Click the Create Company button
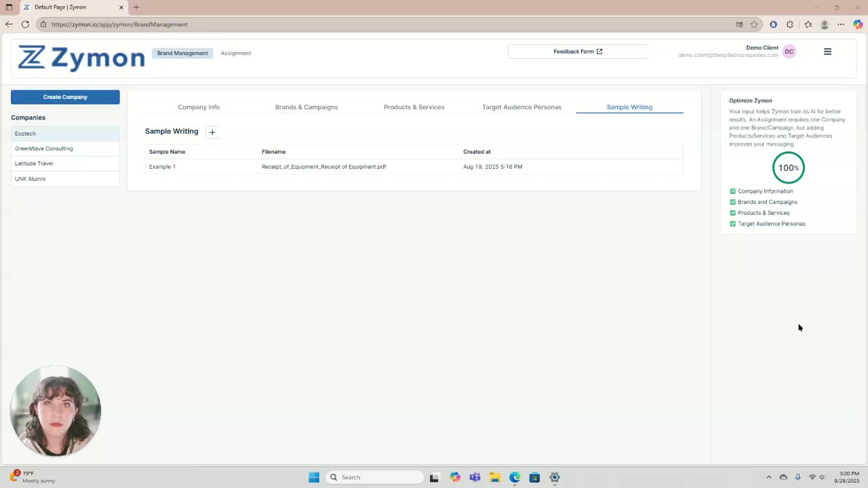 [x=65, y=97]
